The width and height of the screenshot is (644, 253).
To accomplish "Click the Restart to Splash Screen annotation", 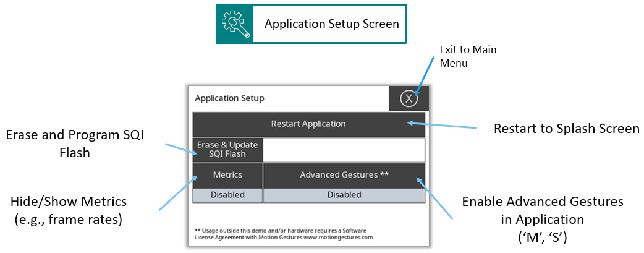I will point(566,129).
